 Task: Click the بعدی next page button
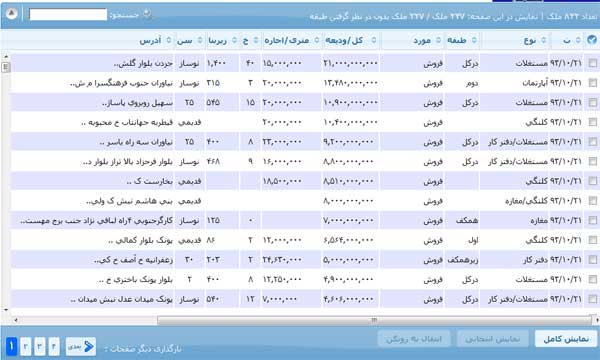pyautogui.click(x=81, y=347)
